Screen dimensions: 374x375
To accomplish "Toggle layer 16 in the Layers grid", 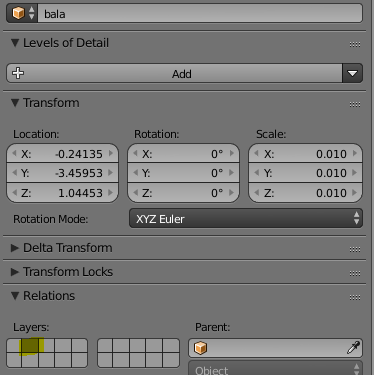I will pos(106,360).
